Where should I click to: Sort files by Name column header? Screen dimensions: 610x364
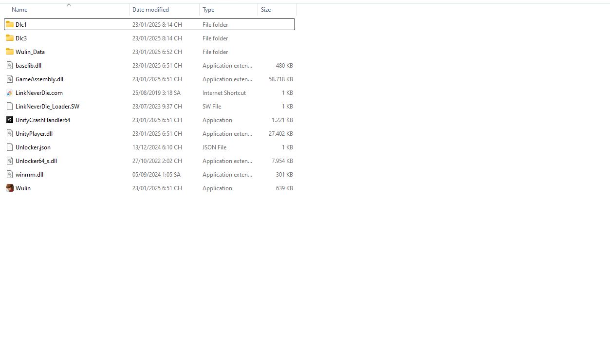point(19,10)
